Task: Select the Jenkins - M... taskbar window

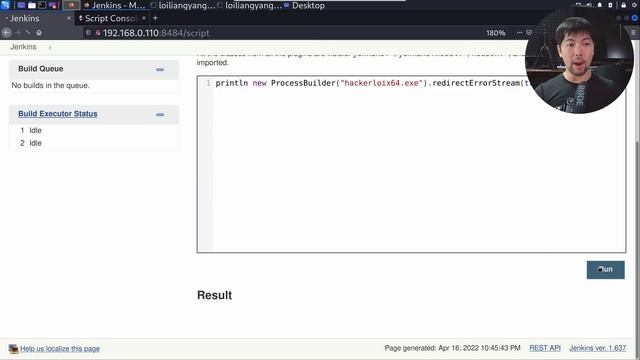Action: (114, 5)
